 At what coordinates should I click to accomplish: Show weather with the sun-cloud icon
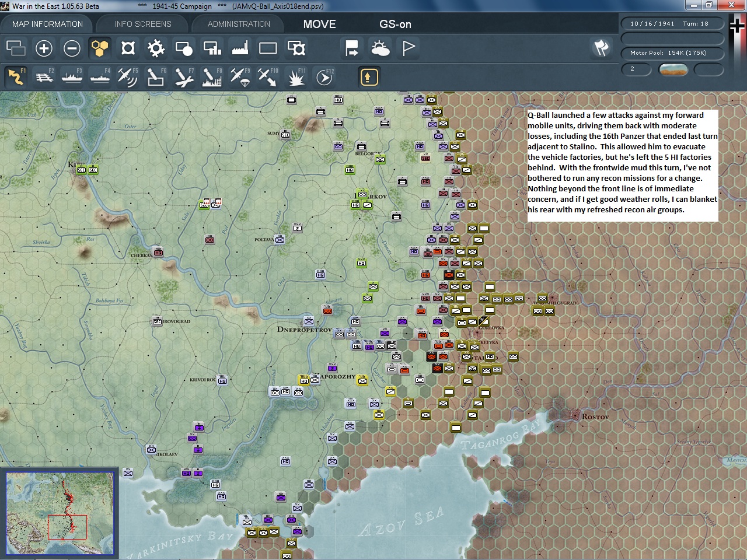[380, 48]
